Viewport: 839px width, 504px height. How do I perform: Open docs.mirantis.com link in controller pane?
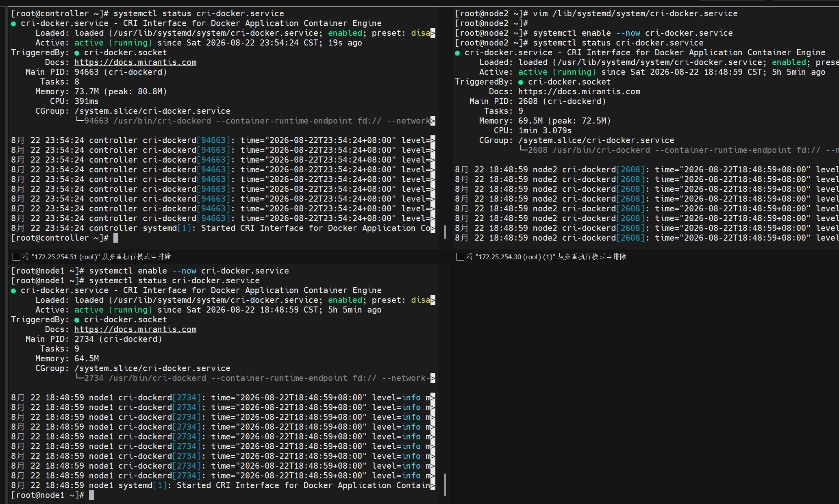coord(135,62)
